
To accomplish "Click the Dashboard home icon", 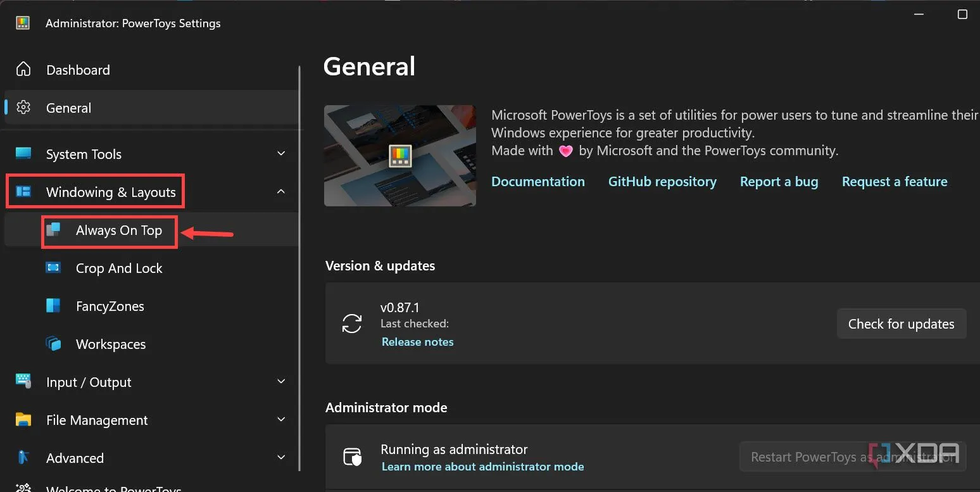I will 23,69.
